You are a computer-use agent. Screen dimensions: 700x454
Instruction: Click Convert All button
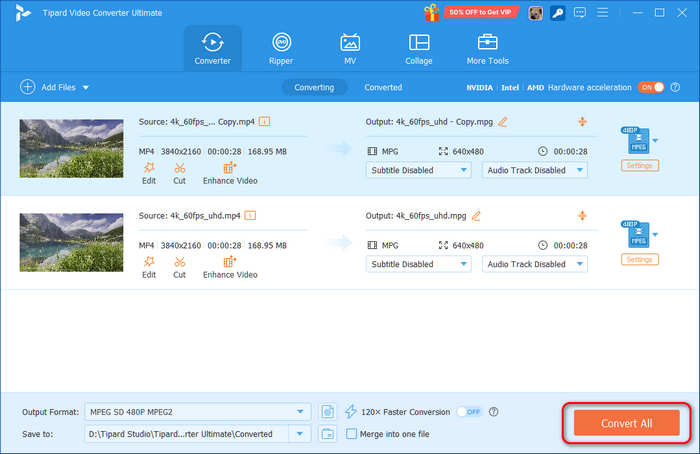click(627, 423)
